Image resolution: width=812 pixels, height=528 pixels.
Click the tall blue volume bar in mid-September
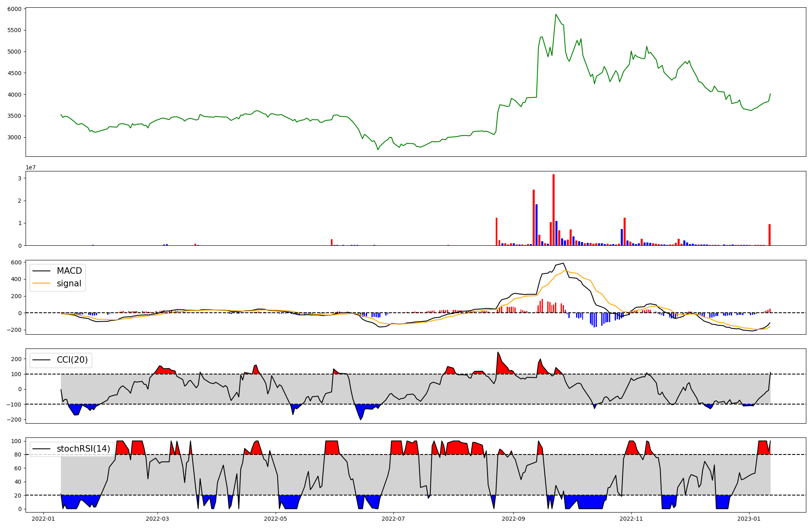pyautogui.click(x=536, y=225)
